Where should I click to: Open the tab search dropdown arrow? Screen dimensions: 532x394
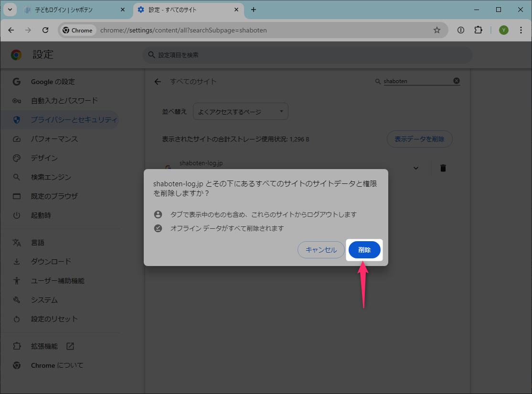point(10,10)
